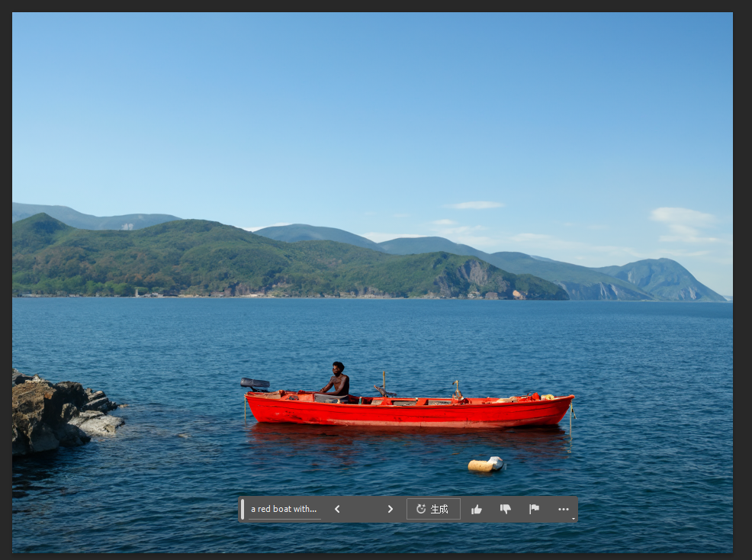Click the boat's red reflection in water
The image size is (752, 560).
click(x=404, y=439)
